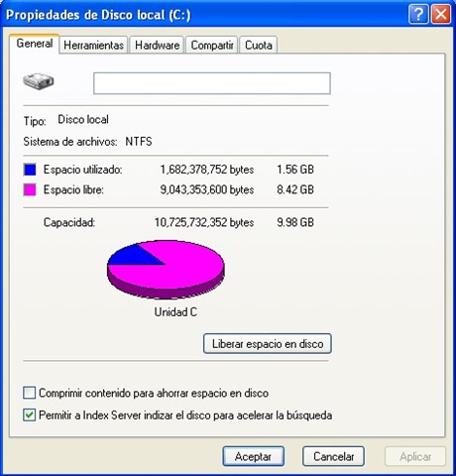Image resolution: width=456 pixels, height=476 pixels.
Task: Click the Unidad C label under the chart
Action: (175, 312)
